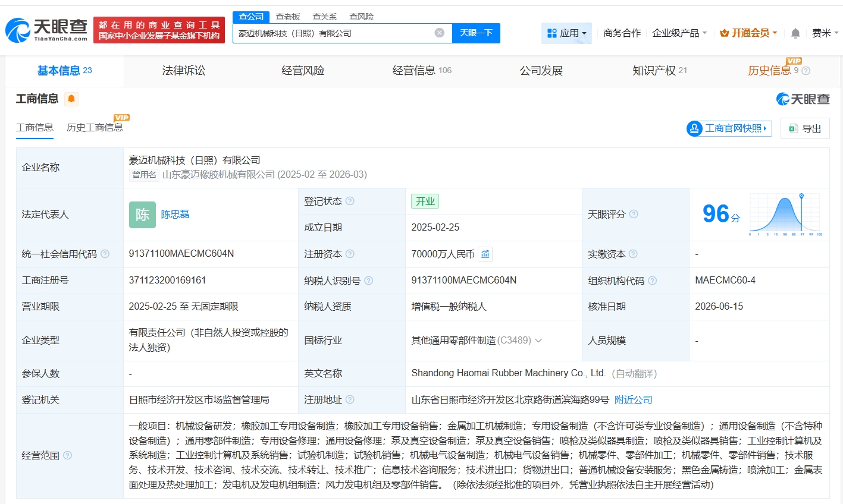The height and width of the screenshot is (504, 843).
Task: Click the red promotional banner beside the logo
Action: click(x=159, y=30)
